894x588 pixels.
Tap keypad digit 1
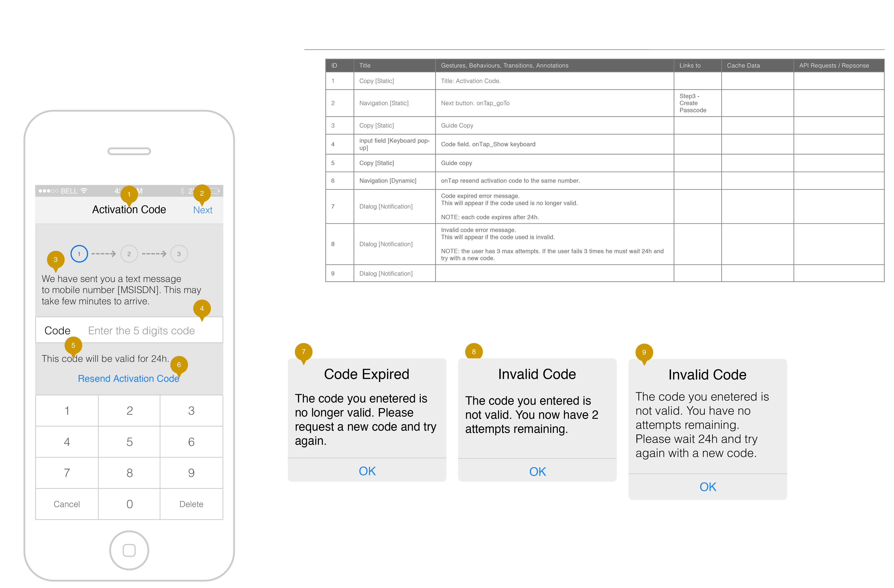67,410
